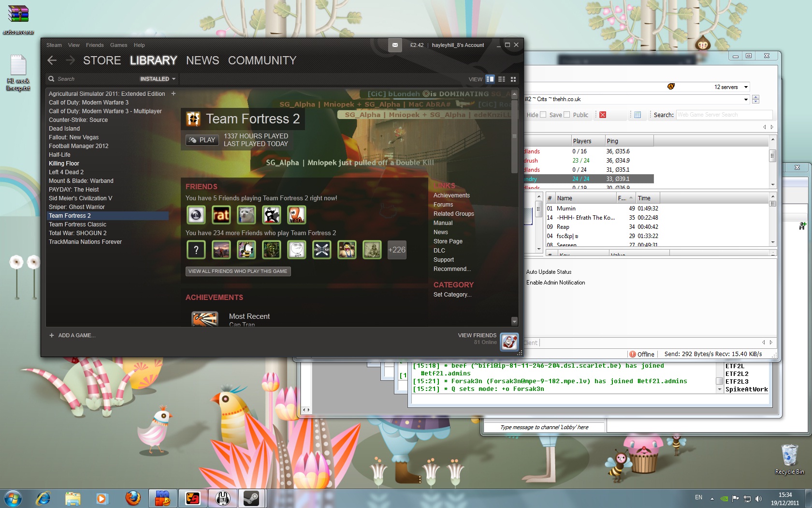This screenshot has width=812, height=508.
Task: Open the user avatar beside View Friends
Action: pos(509,342)
